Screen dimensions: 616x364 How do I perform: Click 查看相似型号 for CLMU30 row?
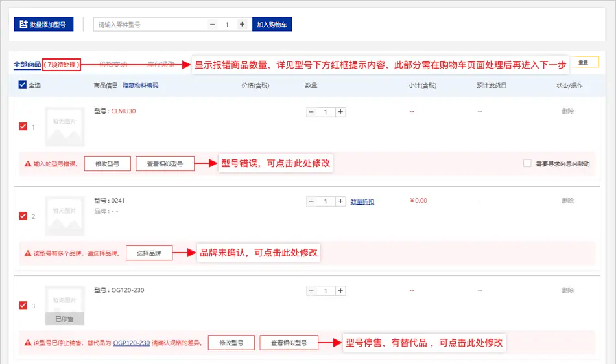point(165,164)
